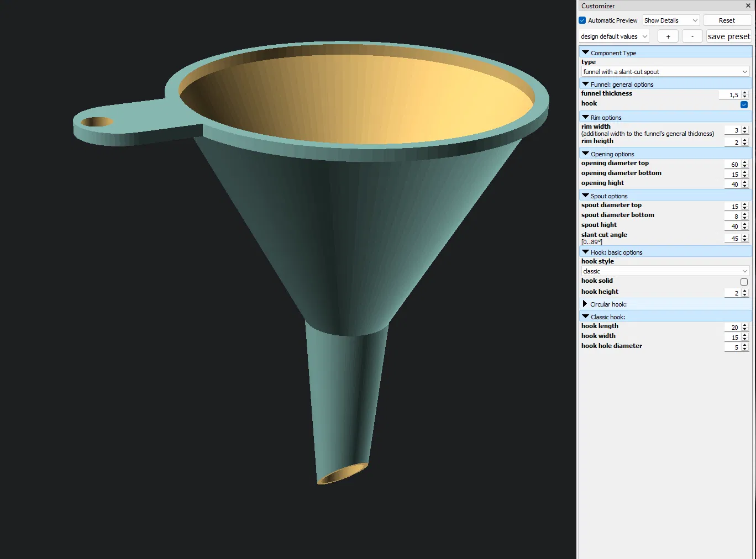Increase hook height with the up arrow
Image resolution: width=756 pixels, height=559 pixels.
745,291
